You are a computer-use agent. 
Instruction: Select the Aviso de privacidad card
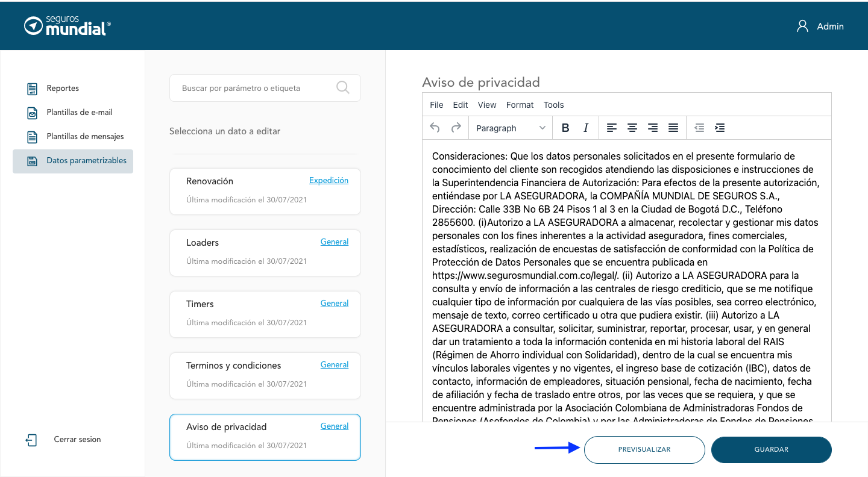[265, 437]
